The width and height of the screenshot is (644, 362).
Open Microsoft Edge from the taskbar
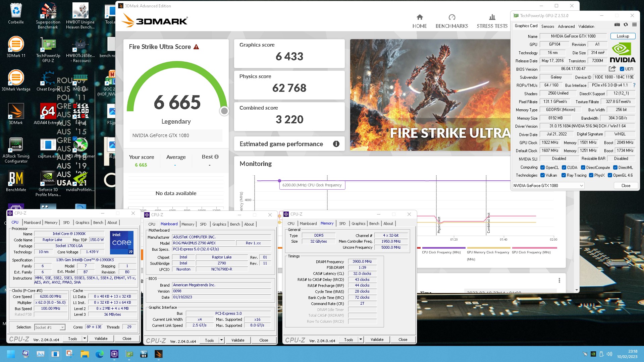click(100, 354)
